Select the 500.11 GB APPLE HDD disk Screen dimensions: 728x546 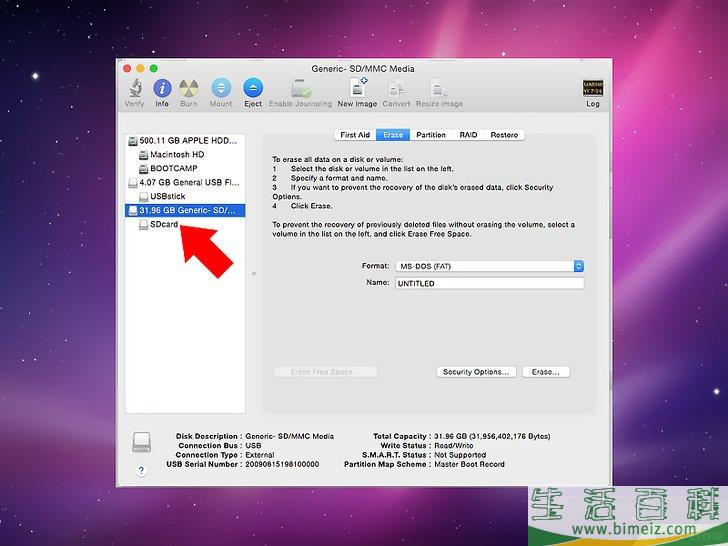coord(185,141)
